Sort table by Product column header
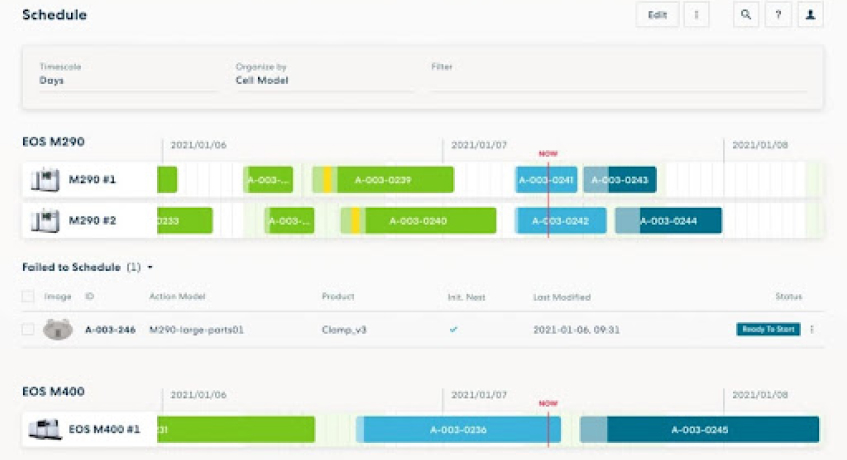The image size is (847, 460). click(337, 297)
